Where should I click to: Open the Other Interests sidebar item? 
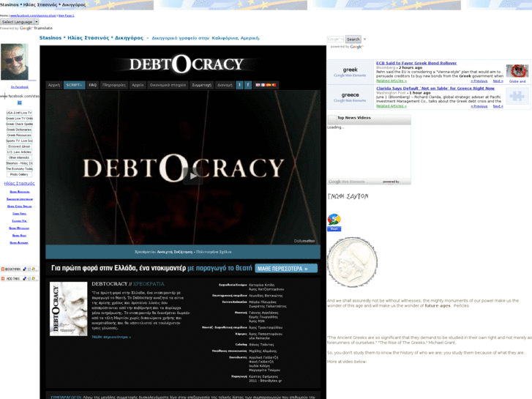[x=19, y=157]
